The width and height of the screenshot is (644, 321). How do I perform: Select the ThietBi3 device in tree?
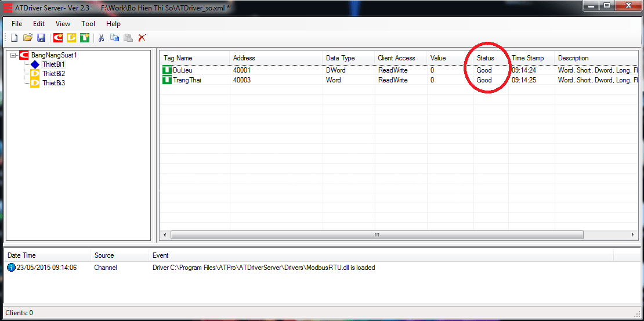[53, 83]
